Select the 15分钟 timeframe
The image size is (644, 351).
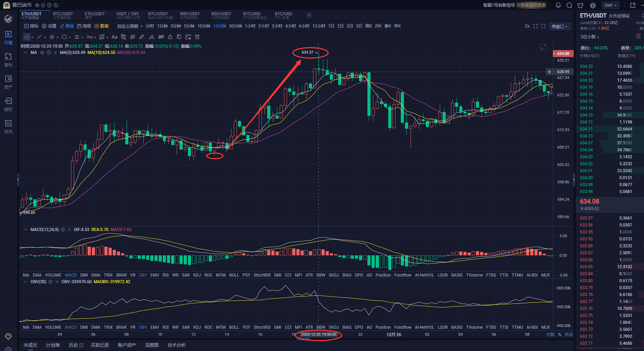[x=220, y=26]
